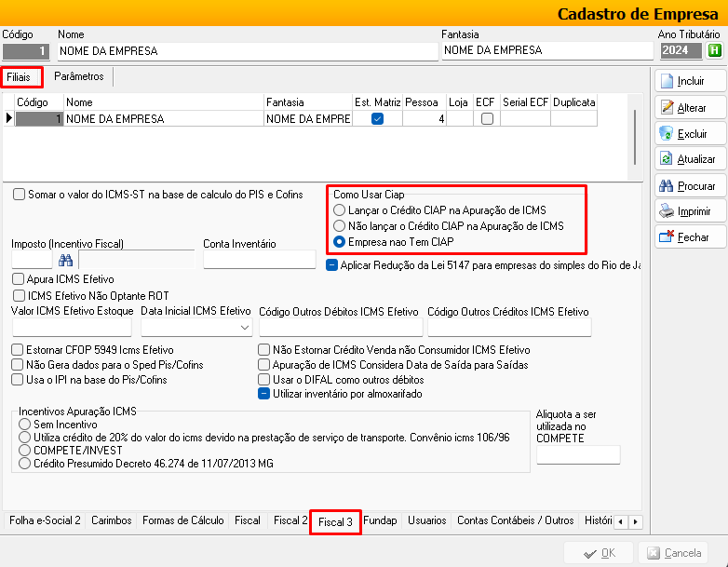The width and height of the screenshot is (728, 567).
Task: Switch to the Fiscal tab
Action: (x=248, y=520)
